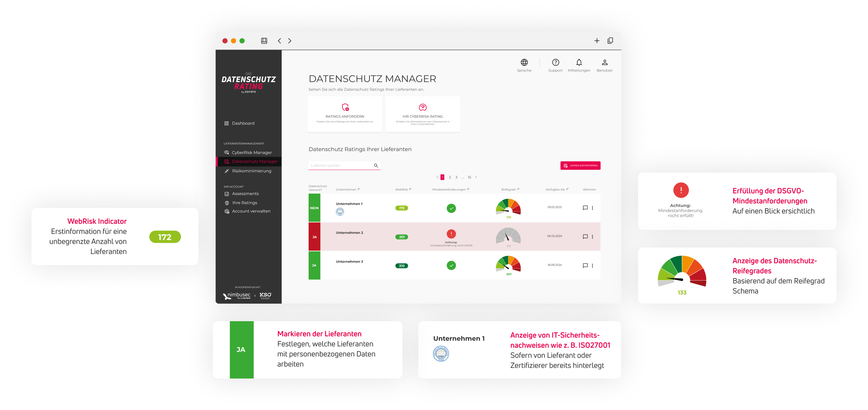Open Mitteilungen via the bell icon
The height and width of the screenshot is (410, 868).
[x=579, y=62]
